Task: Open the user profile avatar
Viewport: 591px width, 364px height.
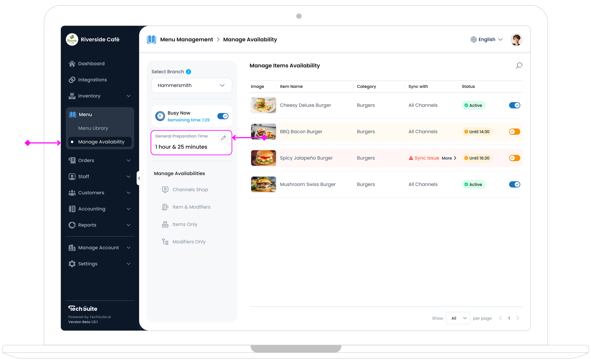Action: [x=516, y=39]
